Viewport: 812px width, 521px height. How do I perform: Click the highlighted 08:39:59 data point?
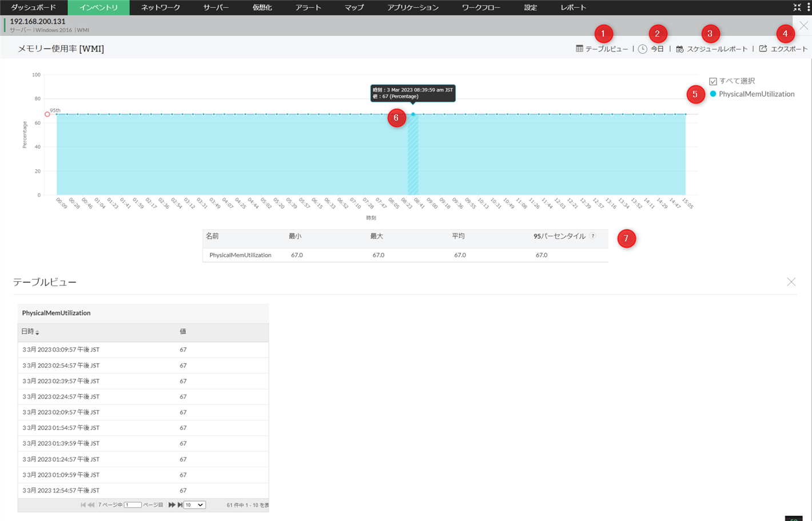413,114
